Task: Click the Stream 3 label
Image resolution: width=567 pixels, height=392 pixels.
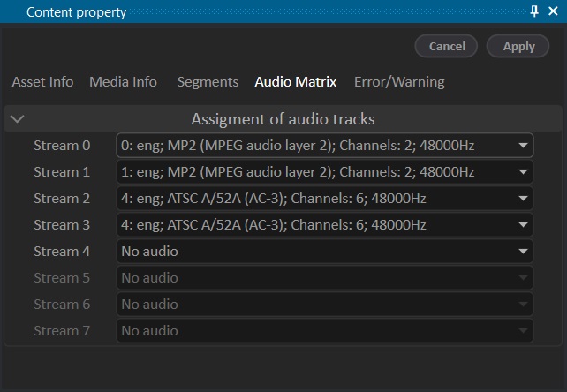Action: [x=62, y=225]
